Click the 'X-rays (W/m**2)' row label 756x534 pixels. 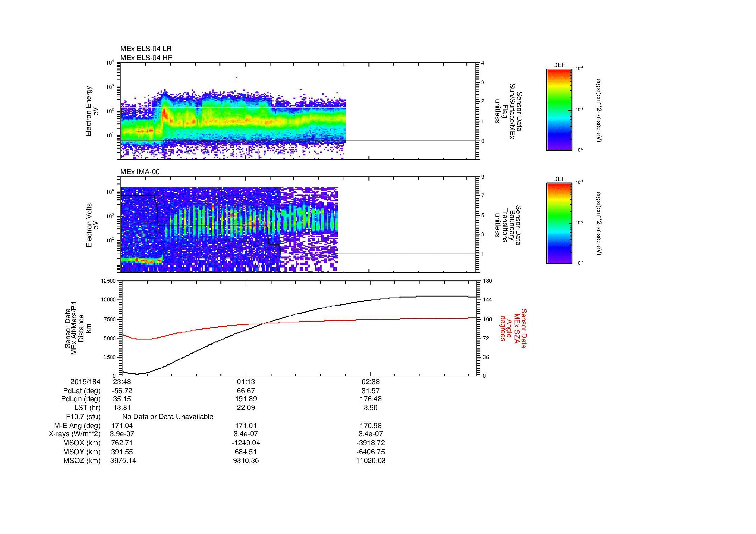point(74,434)
